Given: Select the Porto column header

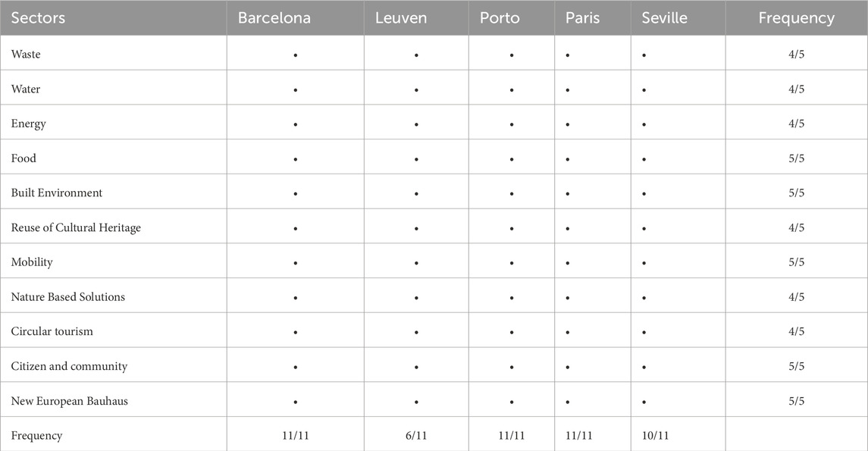Looking at the screenshot, I should [500, 18].
